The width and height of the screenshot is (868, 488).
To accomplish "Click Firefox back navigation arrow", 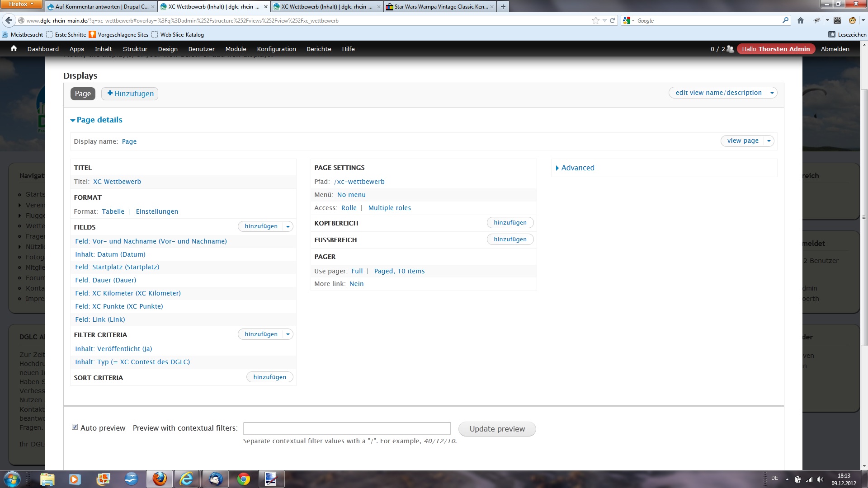I will point(9,20).
